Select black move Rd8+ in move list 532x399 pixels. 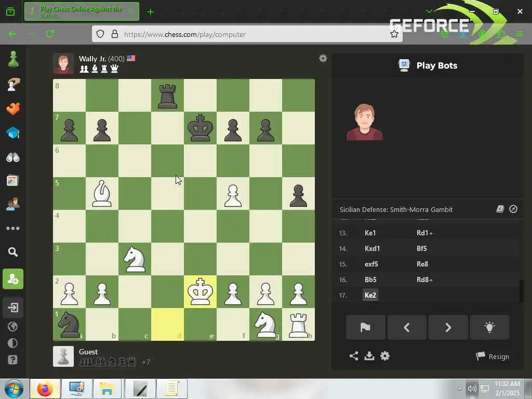pyautogui.click(x=424, y=280)
